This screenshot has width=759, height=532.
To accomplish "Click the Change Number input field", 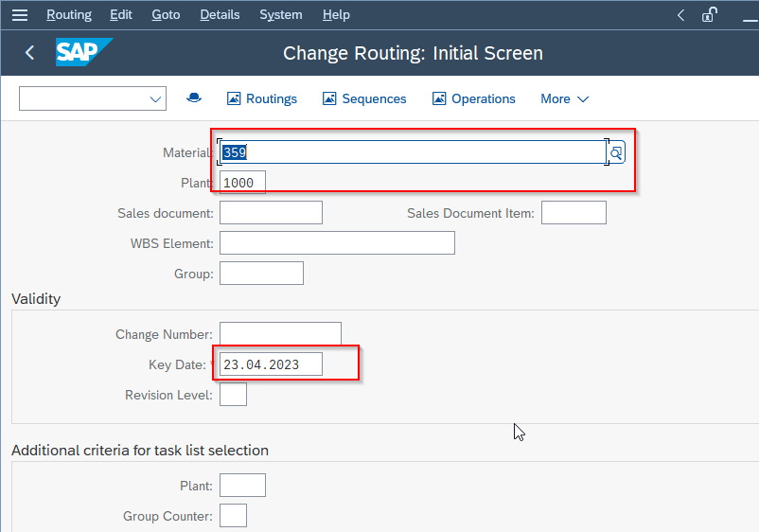I will pyautogui.click(x=280, y=333).
